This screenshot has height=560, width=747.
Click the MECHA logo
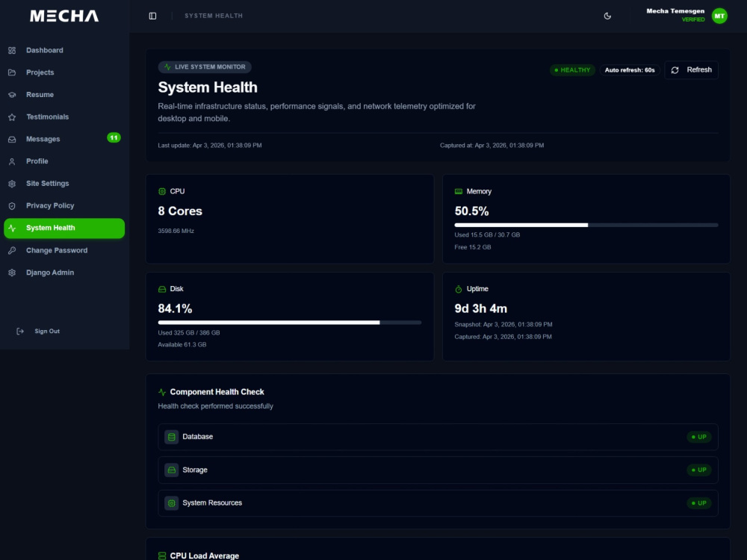(x=64, y=16)
